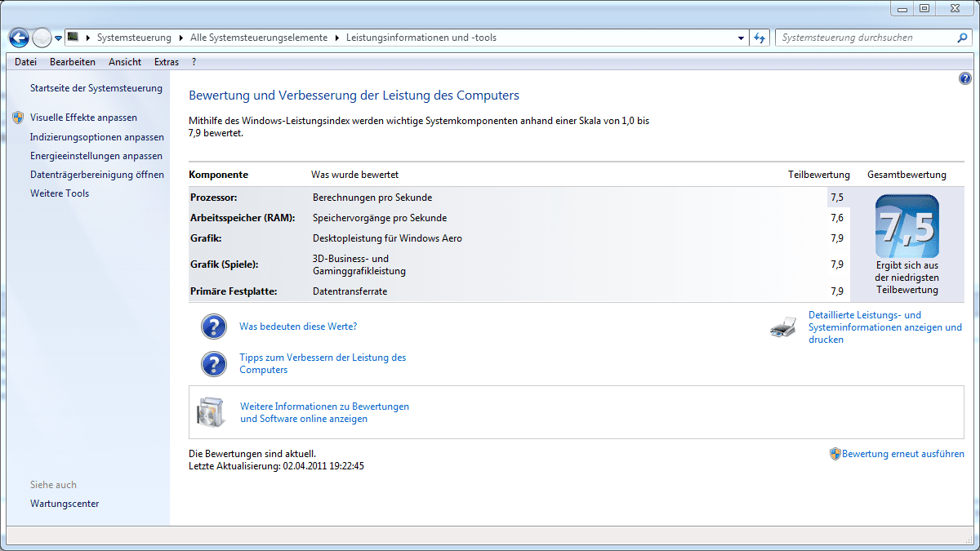Viewport: 980px width, 551px height.
Task: Open the ? help menu
Action: click(x=194, y=62)
